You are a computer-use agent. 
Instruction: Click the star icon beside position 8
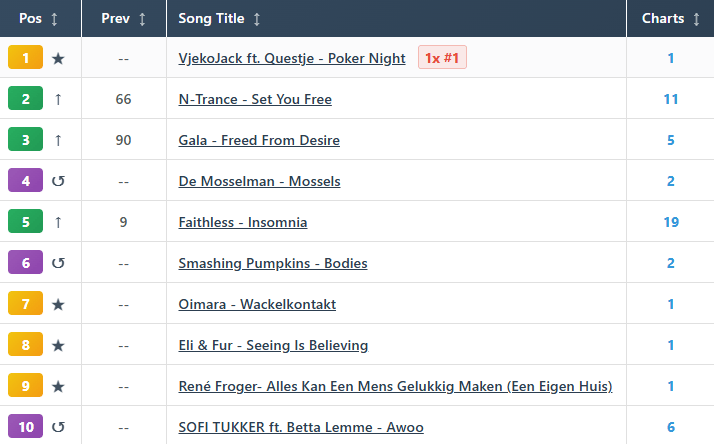(58, 345)
